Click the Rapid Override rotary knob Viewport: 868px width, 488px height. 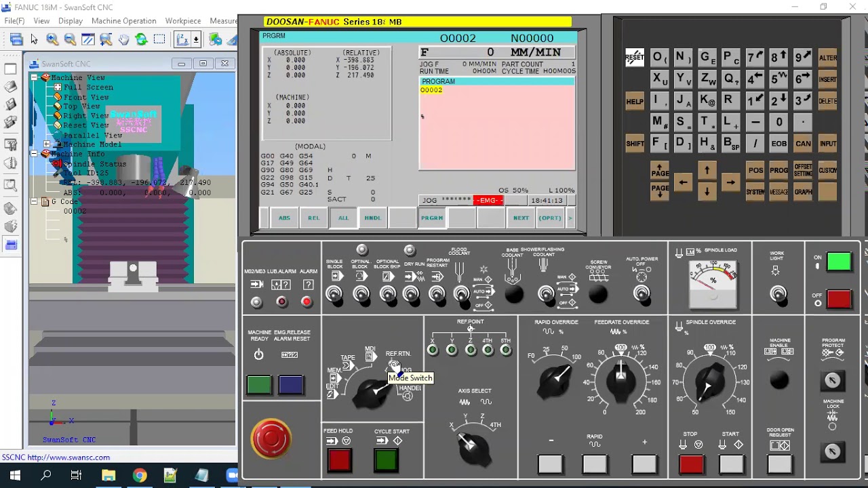click(556, 380)
